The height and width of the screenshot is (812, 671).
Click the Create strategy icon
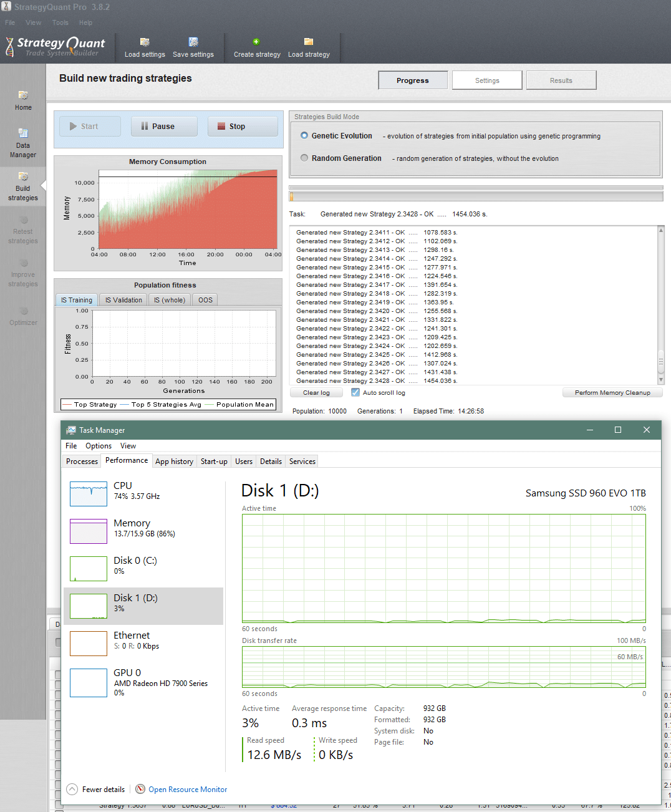256,42
